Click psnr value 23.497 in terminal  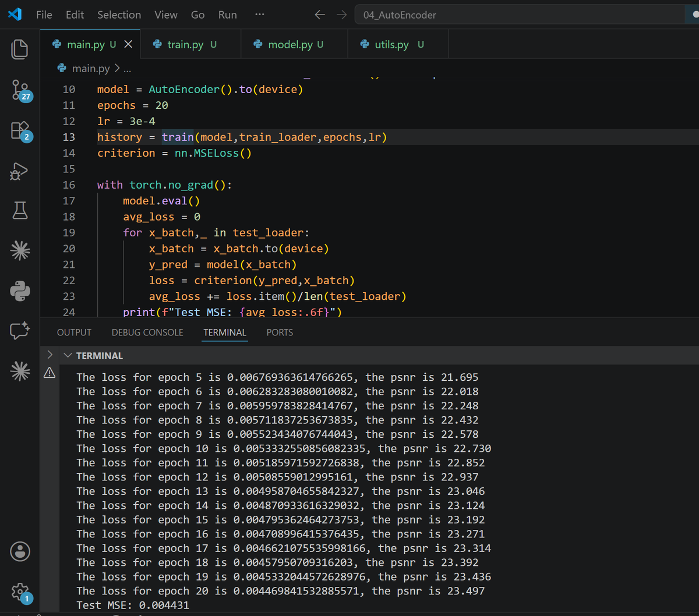[466, 591]
